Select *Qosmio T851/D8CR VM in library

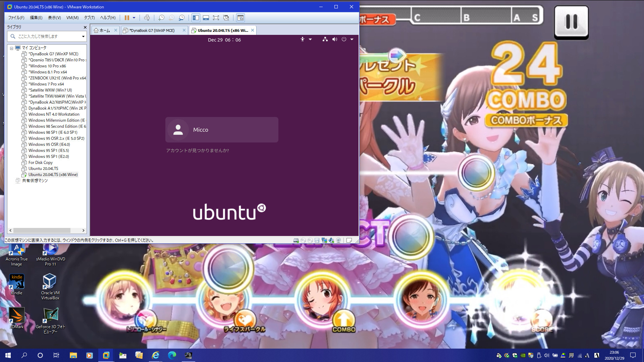pyautogui.click(x=54, y=60)
